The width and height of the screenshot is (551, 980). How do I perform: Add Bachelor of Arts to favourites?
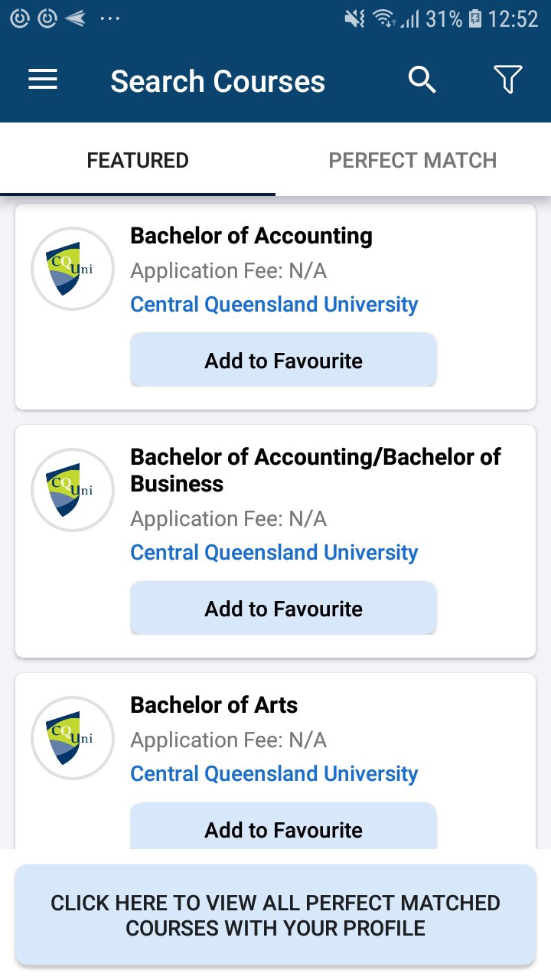[x=283, y=828]
